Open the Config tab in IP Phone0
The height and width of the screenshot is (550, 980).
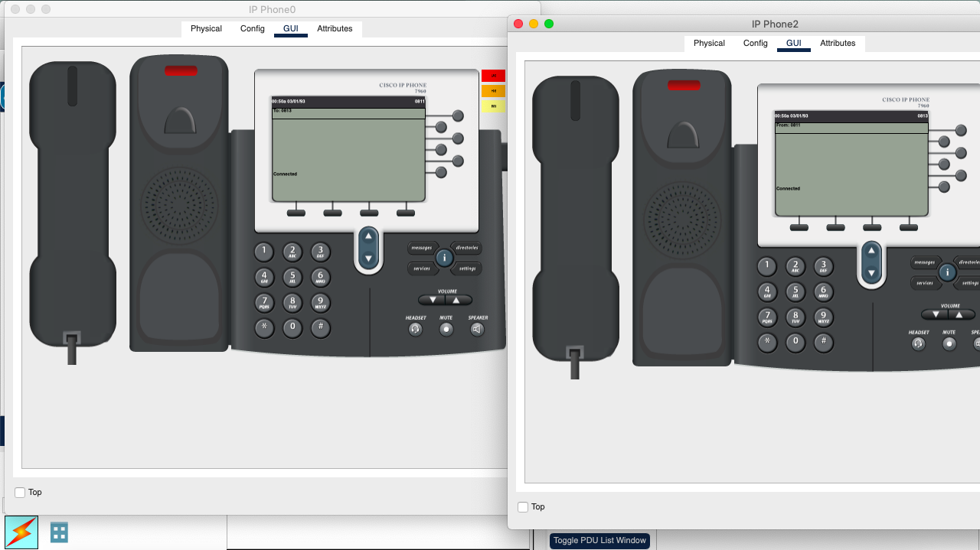click(253, 29)
